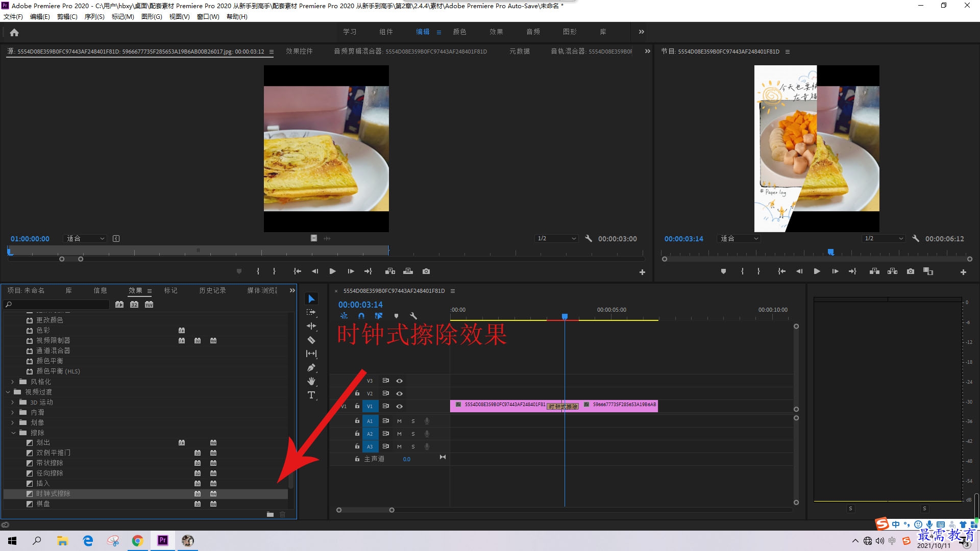
Task: Step forward one frame in Program monitor
Action: point(835,271)
